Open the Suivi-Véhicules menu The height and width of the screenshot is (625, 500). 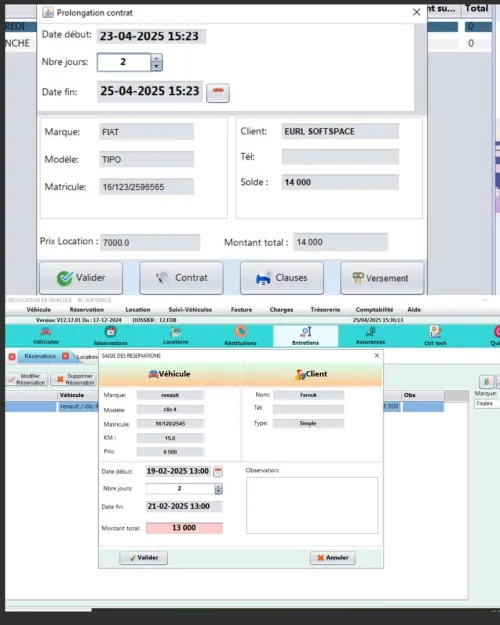click(190, 310)
